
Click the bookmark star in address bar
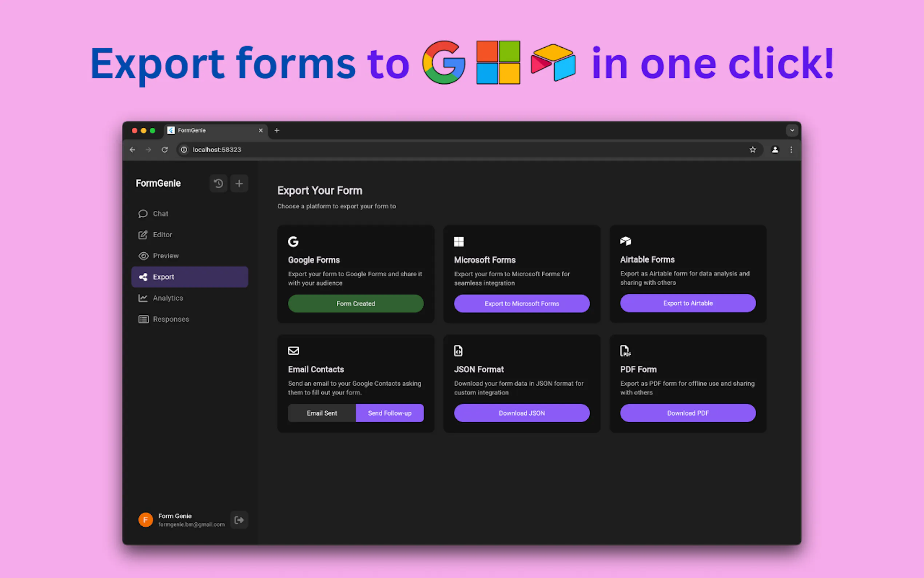(x=753, y=150)
